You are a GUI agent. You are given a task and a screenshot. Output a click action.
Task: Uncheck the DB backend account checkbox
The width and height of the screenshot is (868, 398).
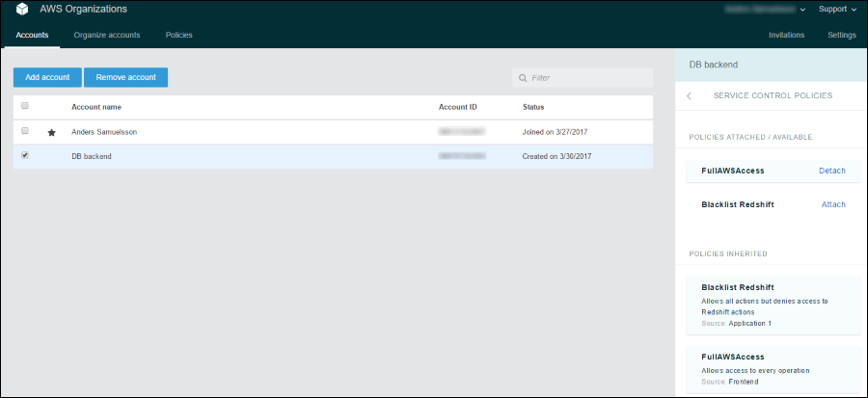coord(25,156)
